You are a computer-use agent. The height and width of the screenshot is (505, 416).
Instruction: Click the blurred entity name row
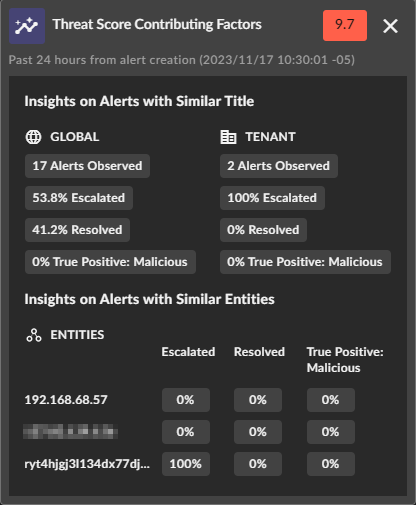[70, 431]
